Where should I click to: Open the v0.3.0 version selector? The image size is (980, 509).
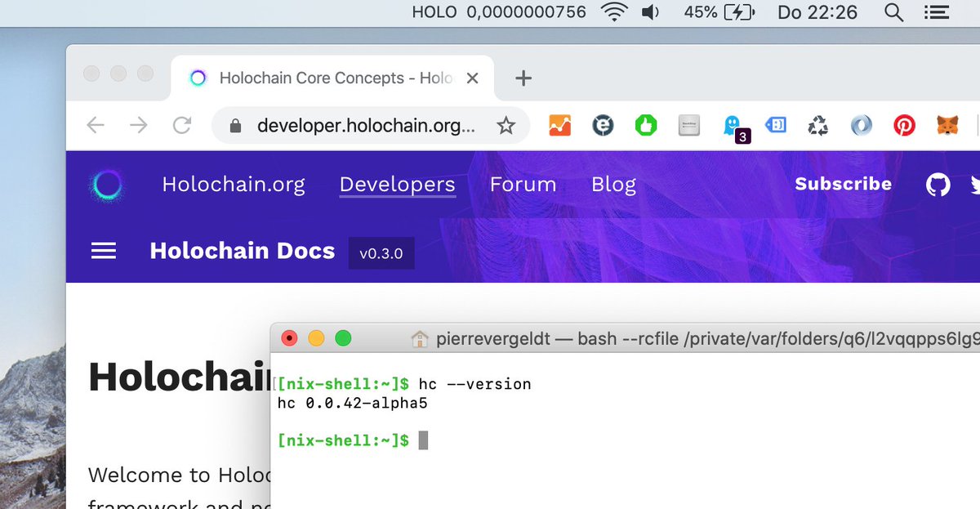click(381, 253)
